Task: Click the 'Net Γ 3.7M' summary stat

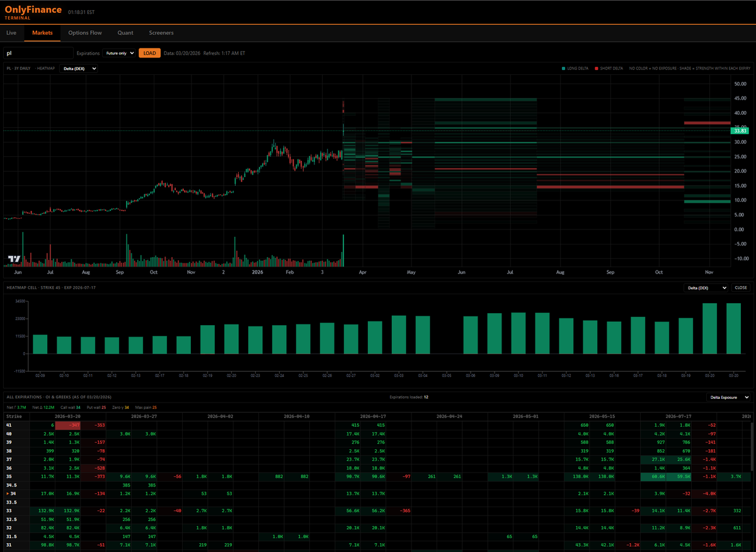Action: point(15,408)
